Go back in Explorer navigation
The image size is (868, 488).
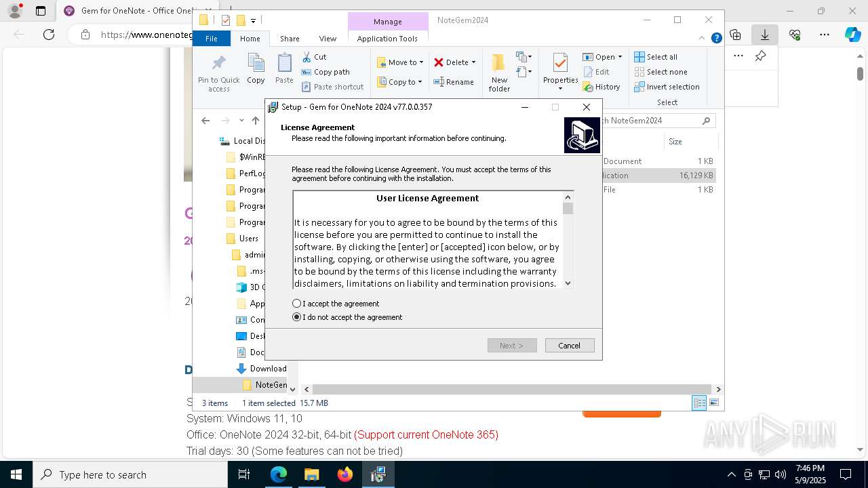tap(205, 121)
